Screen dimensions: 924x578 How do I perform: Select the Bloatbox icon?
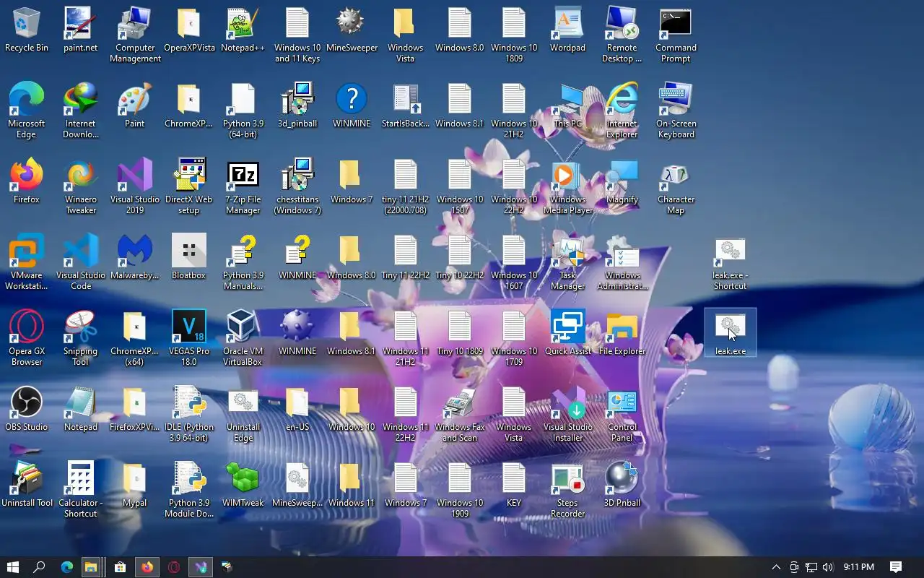[x=189, y=258]
